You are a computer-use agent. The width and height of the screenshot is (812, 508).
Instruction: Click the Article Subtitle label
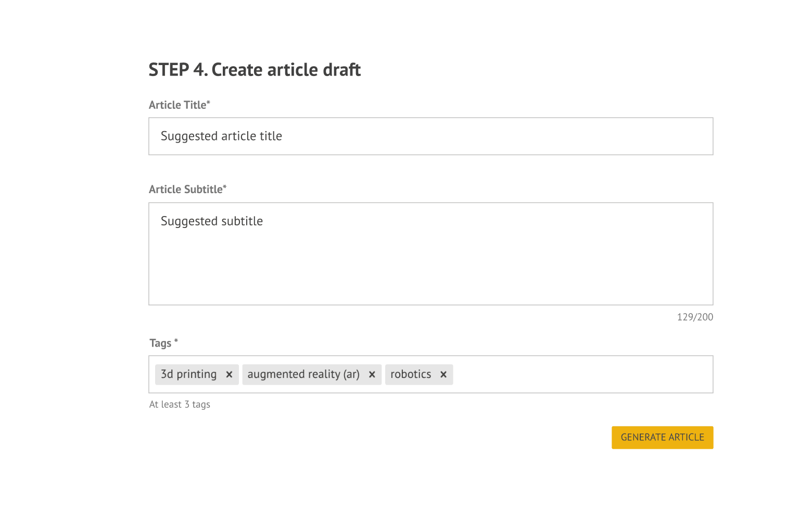187,189
